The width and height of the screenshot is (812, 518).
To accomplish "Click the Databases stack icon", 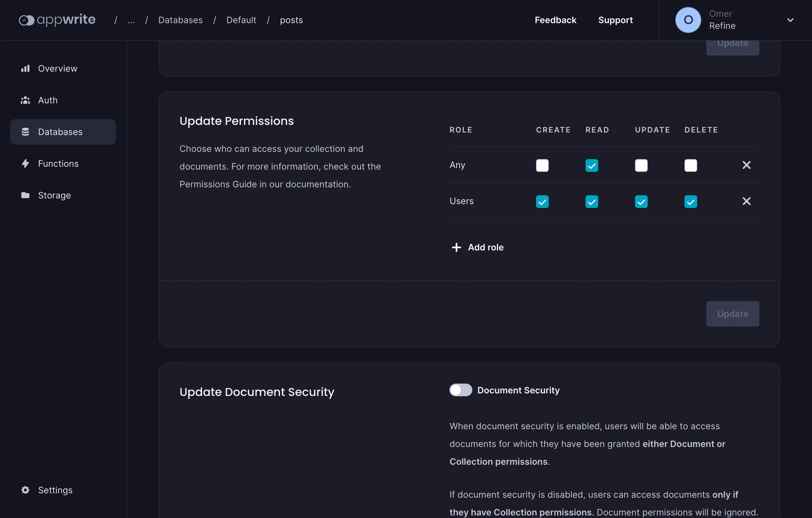I will coord(25,132).
